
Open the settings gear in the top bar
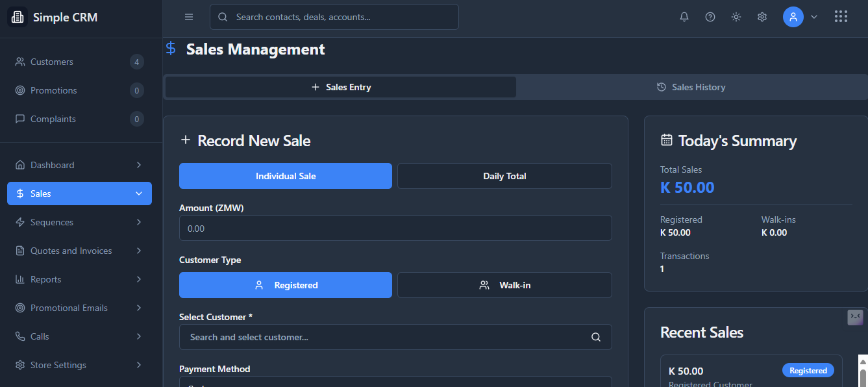point(762,16)
